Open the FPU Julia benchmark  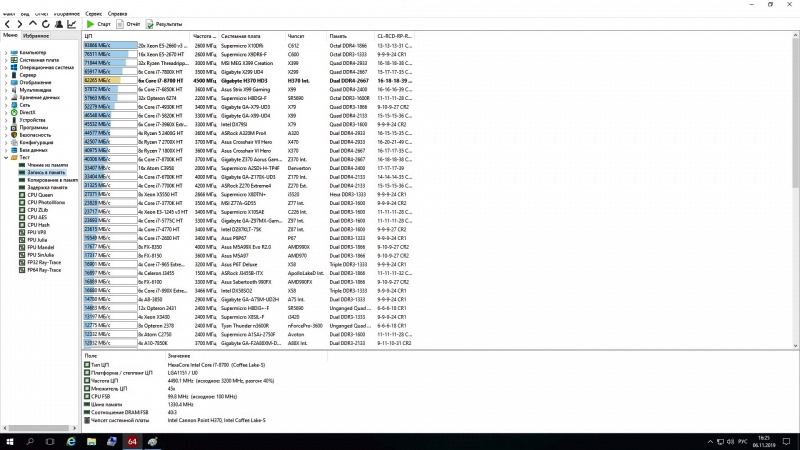pos(37,240)
